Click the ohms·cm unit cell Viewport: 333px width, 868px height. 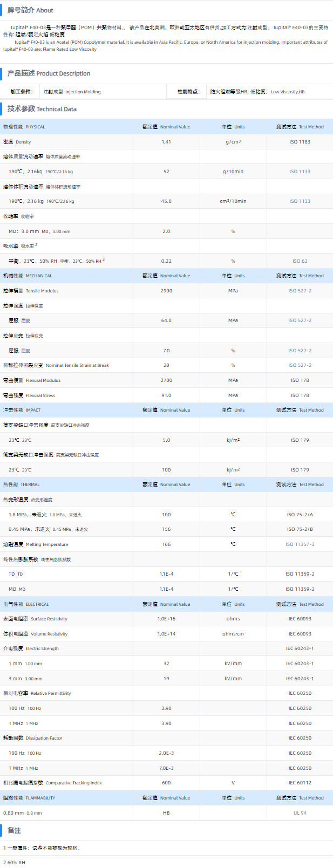(233, 634)
